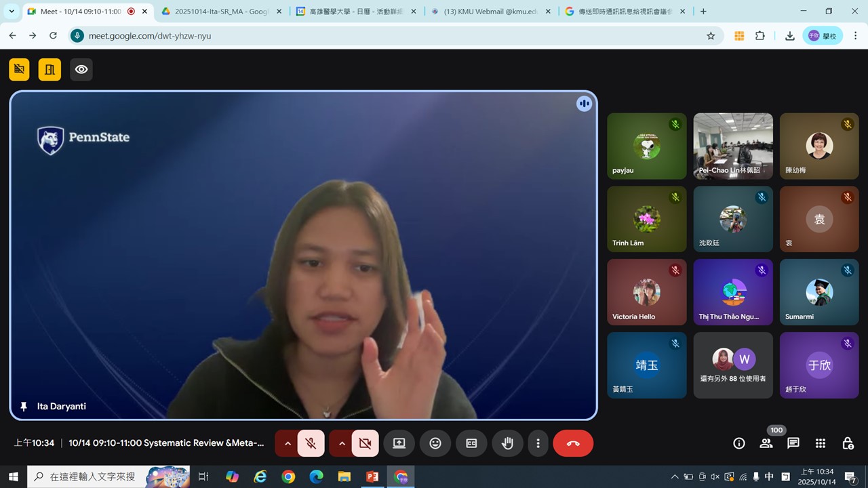Viewport: 868px width, 488px height.
Task: Expand audio settings arrow beside microphone
Action: click(287, 443)
